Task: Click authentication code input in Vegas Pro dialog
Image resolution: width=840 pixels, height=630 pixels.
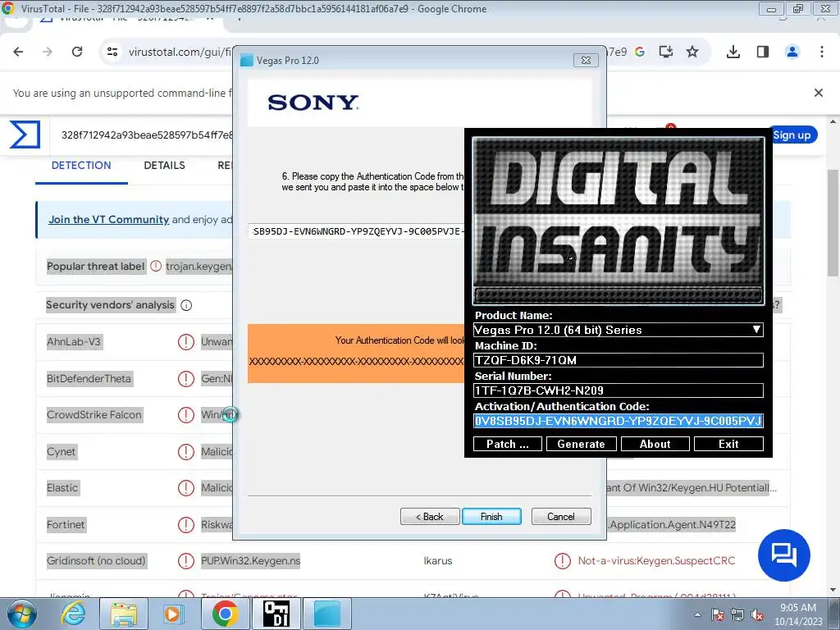Action: (x=356, y=231)
